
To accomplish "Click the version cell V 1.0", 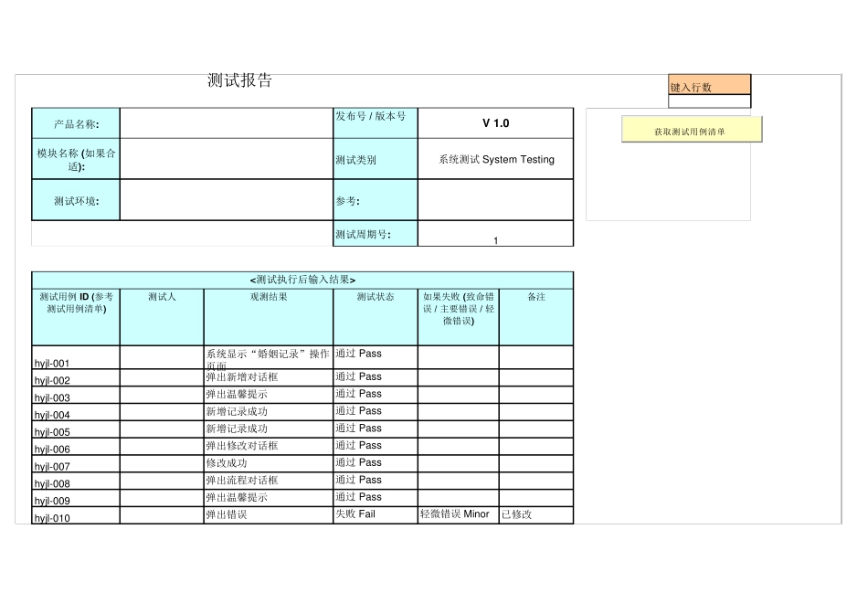I will point(495,123).
